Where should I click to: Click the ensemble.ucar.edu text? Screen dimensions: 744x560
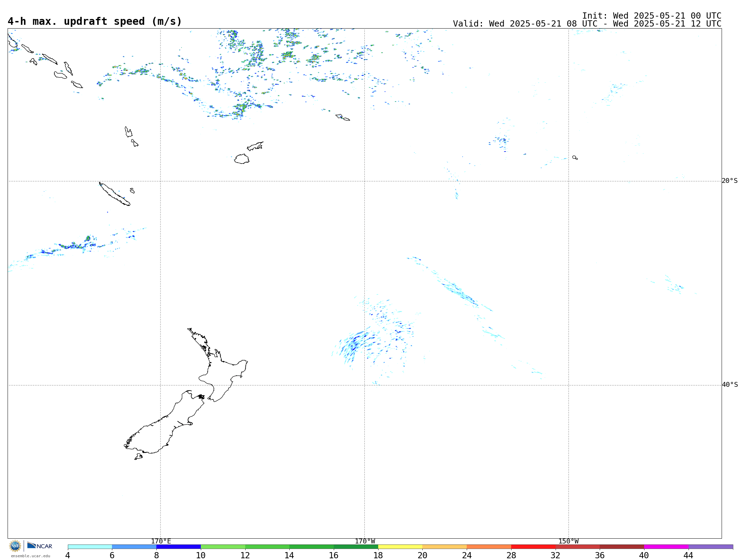pyautogui.click(x=31, y=556)
